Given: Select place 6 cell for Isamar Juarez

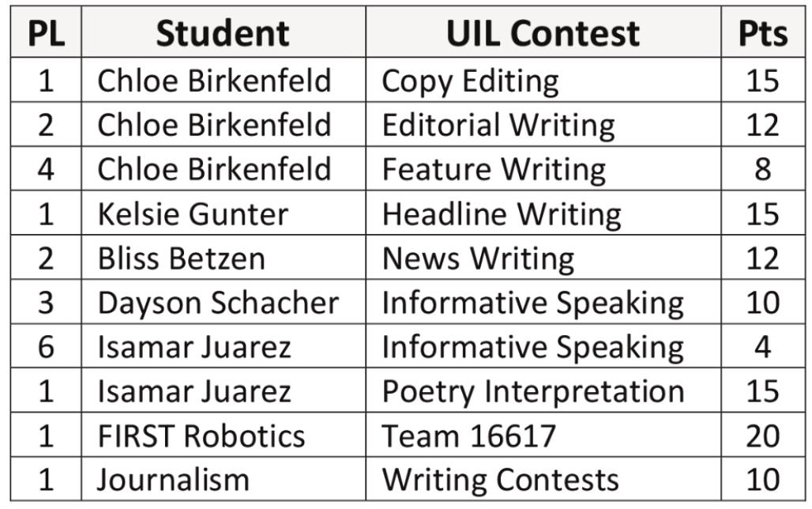Looking at the screenshot, I should point(46,346).
